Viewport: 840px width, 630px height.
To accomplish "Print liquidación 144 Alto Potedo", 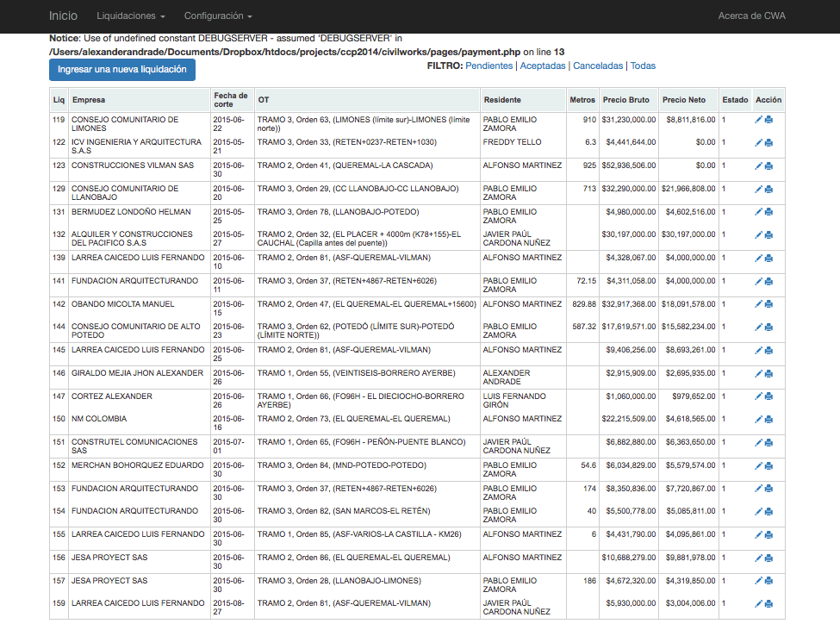I will point(768,327).
